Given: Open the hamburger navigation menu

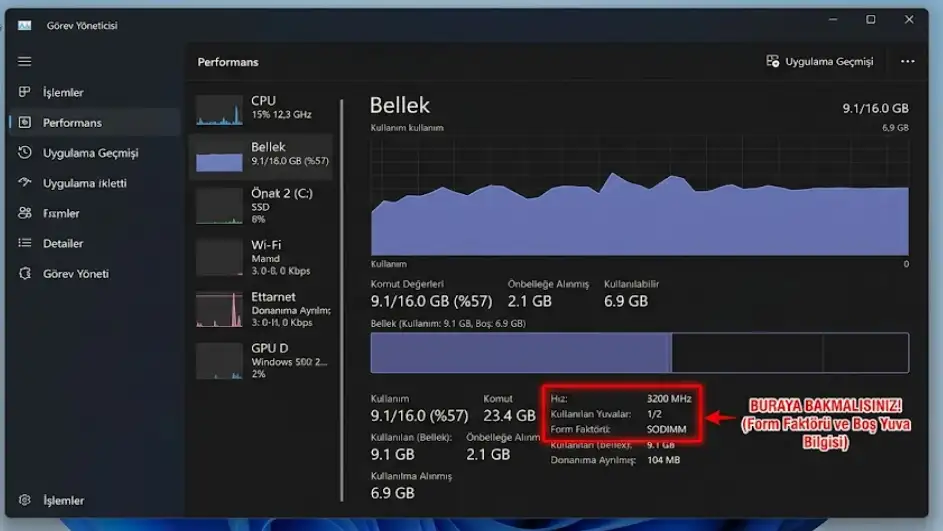Looking at the screenshot, I should tap(25, 61).
